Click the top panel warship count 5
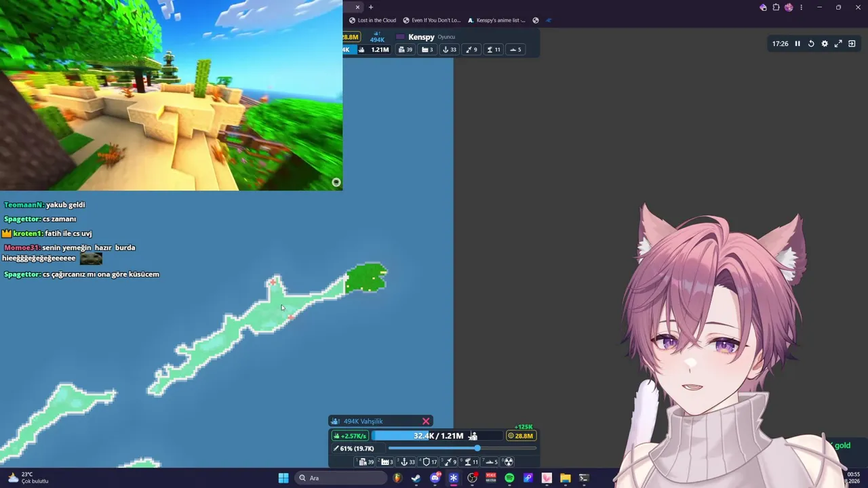 click(515, 49)
